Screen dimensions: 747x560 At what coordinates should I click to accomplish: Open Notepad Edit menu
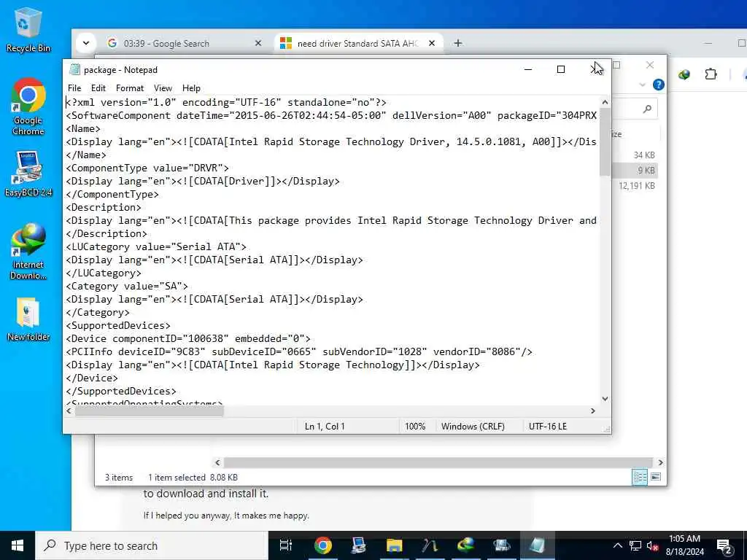(x=98, y=88)
